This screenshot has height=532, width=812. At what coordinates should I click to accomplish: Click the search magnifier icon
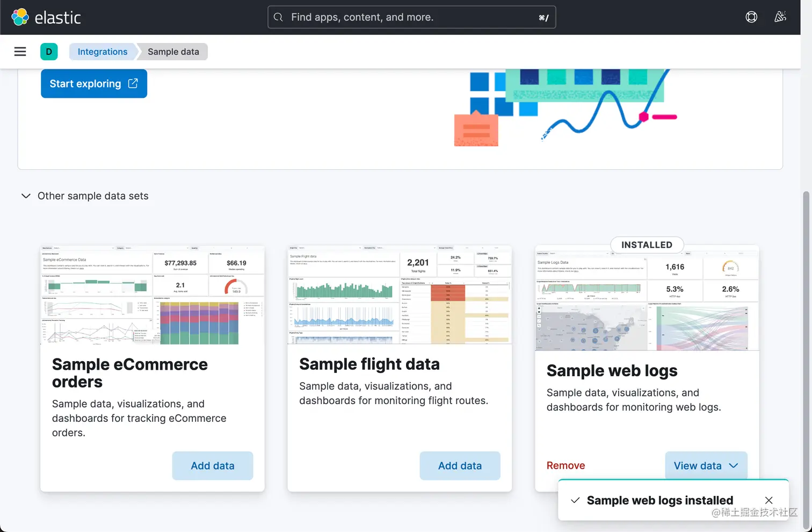click(278, 17)
